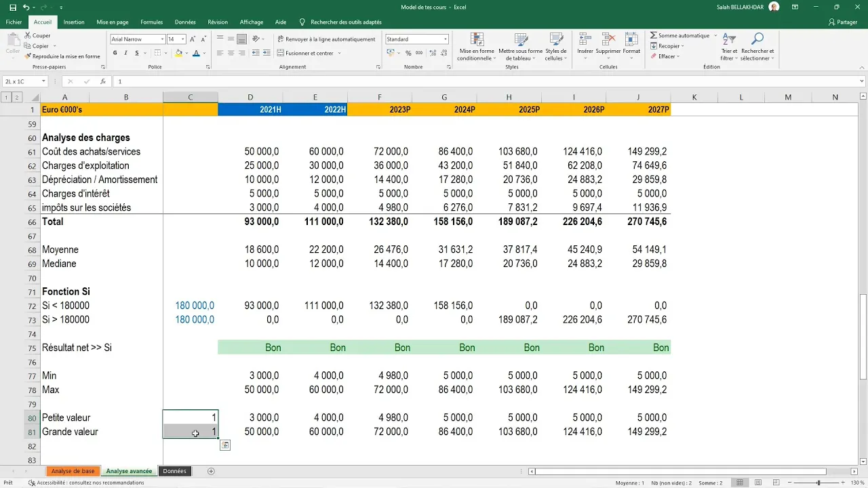This screenshot has height=488, width=868.
Task: Click the borders icon in the Police group
Action: pos(157,53)
